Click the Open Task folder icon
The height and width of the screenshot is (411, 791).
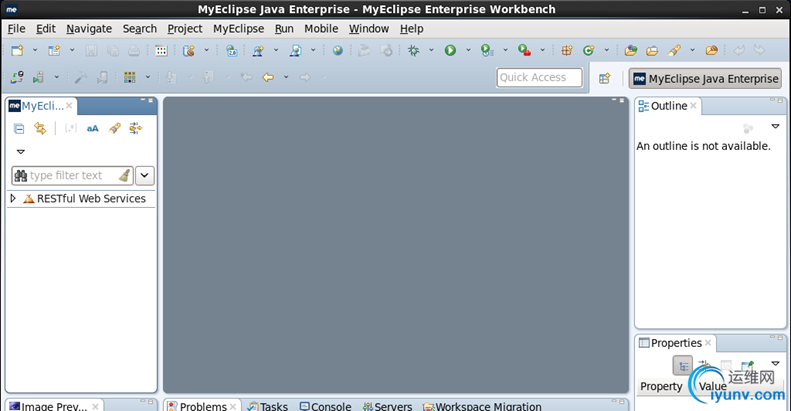pyautogui.click(x=652, y=50)
